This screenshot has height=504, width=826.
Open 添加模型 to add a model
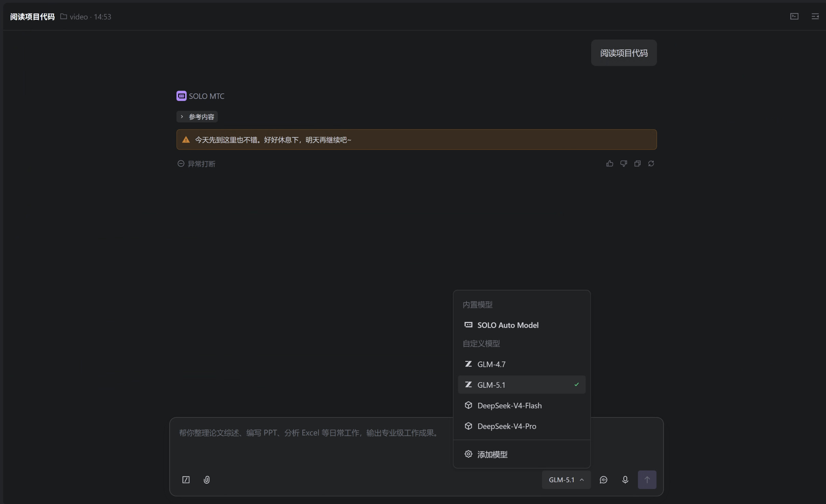click(522, 454)
